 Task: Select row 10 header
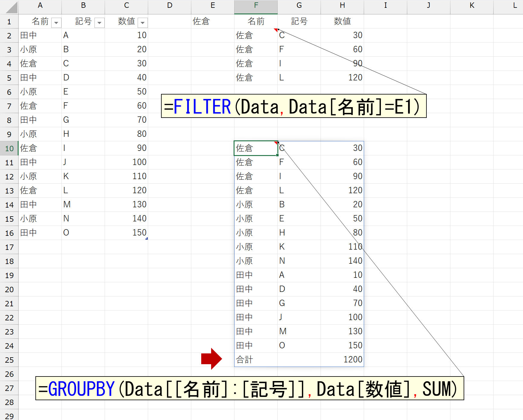(x=9, y=148)
